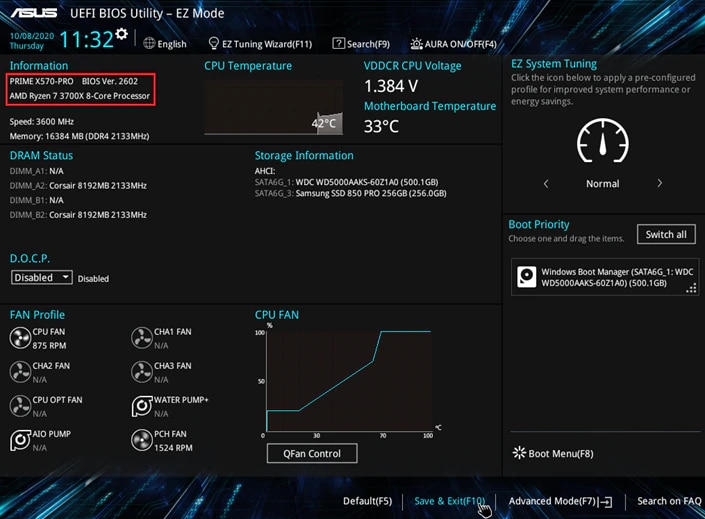Click the CPU FAN icon
Image resolution: width=705 pixels, height=519 pixels.
click(x=20, y=338)
